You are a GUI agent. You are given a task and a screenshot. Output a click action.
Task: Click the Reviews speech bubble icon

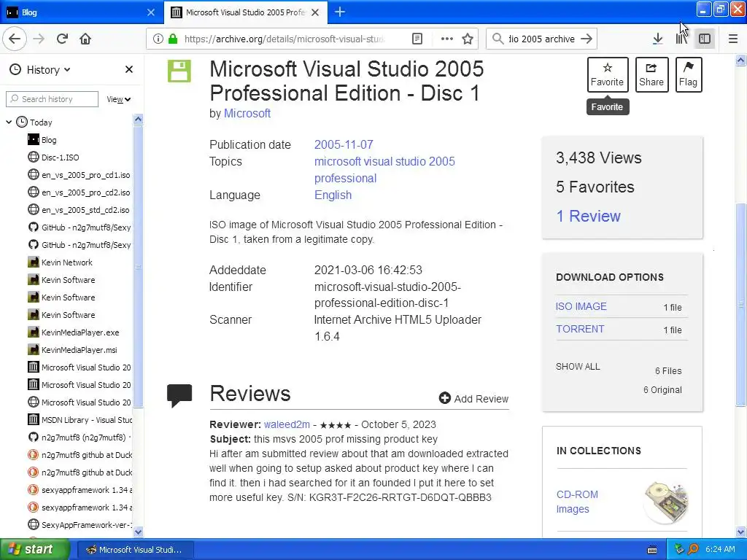[x=179, y=396]
